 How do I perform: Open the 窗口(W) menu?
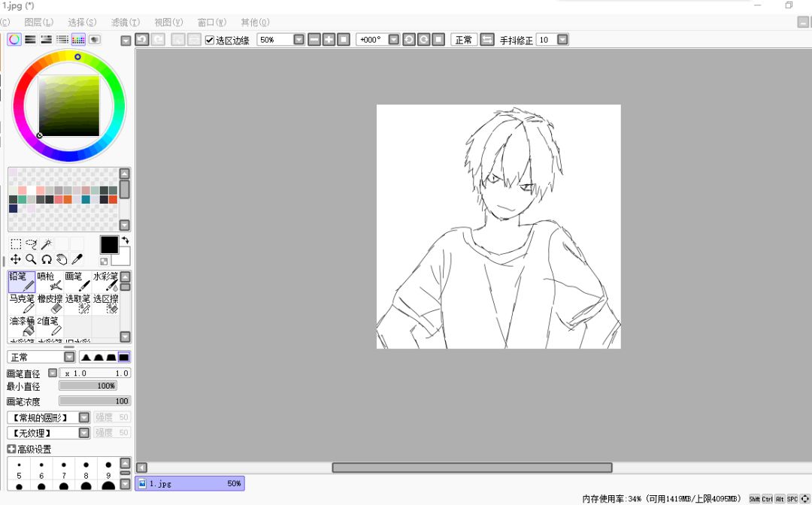(x=212, y=23)
